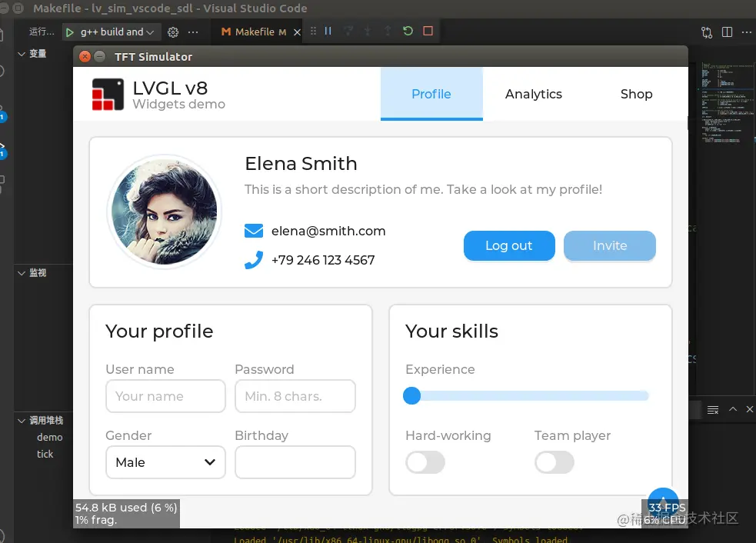Open the launch configurations settings gear
The height and width of the screenshot is (543, 756).
[x=174, y=32]
